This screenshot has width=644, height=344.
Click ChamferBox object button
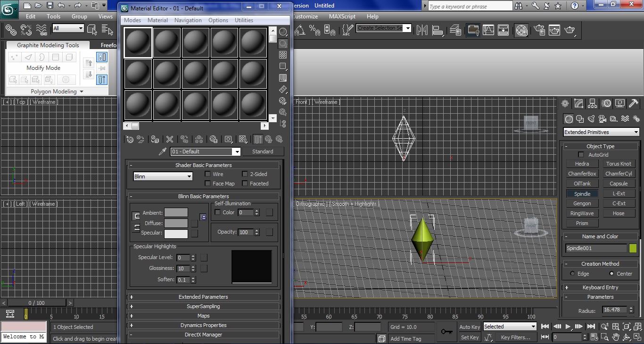pos(582,174)
